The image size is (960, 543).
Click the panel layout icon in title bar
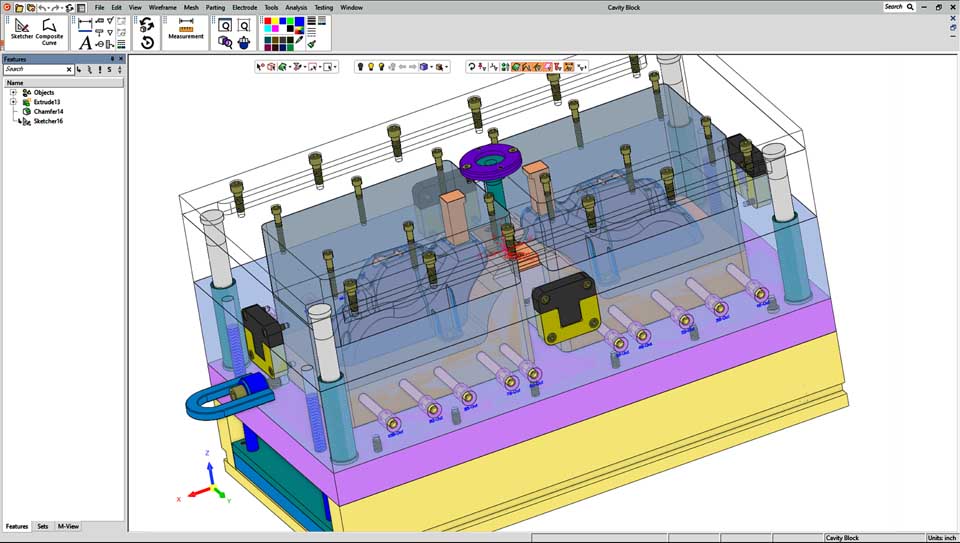(x=81, y=8)
